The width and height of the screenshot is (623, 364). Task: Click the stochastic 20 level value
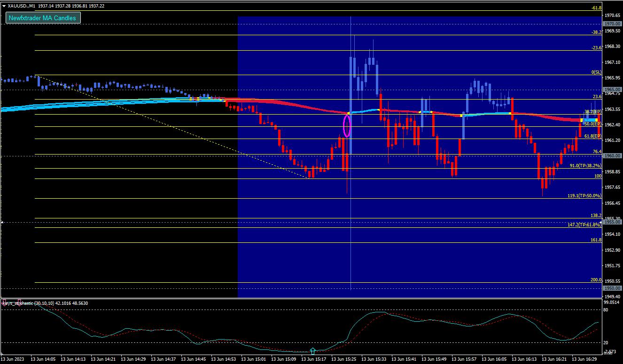point(607,342)
